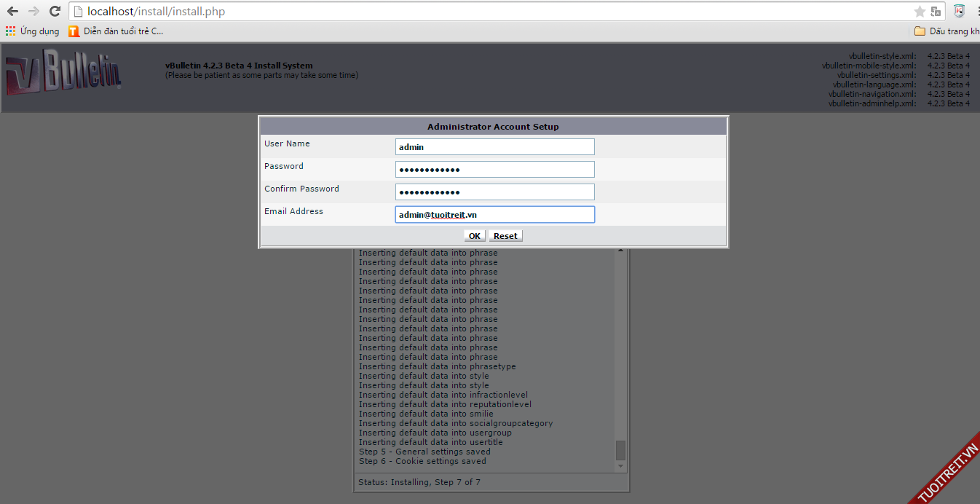Reload the install page

[x=55, y=12]
